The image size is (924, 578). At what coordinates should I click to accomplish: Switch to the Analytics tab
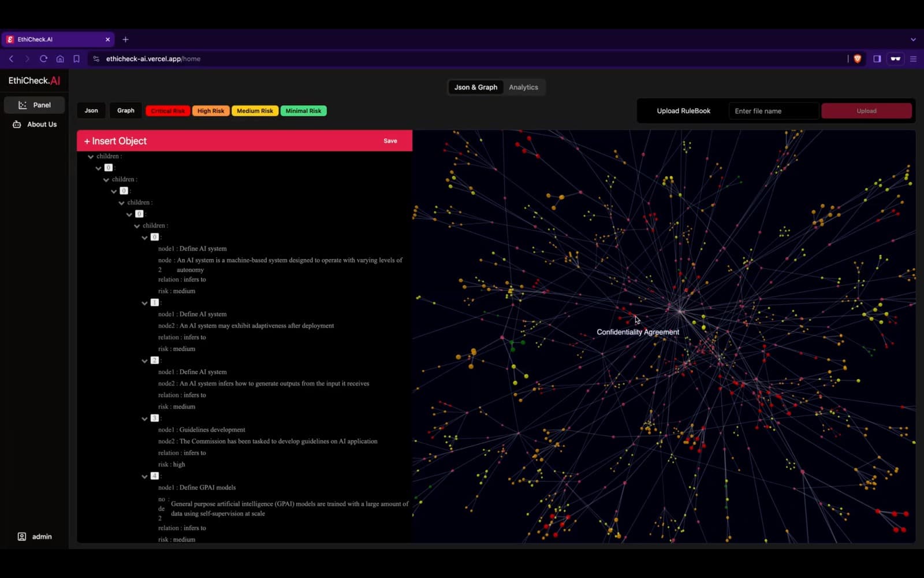coord(523,87)
